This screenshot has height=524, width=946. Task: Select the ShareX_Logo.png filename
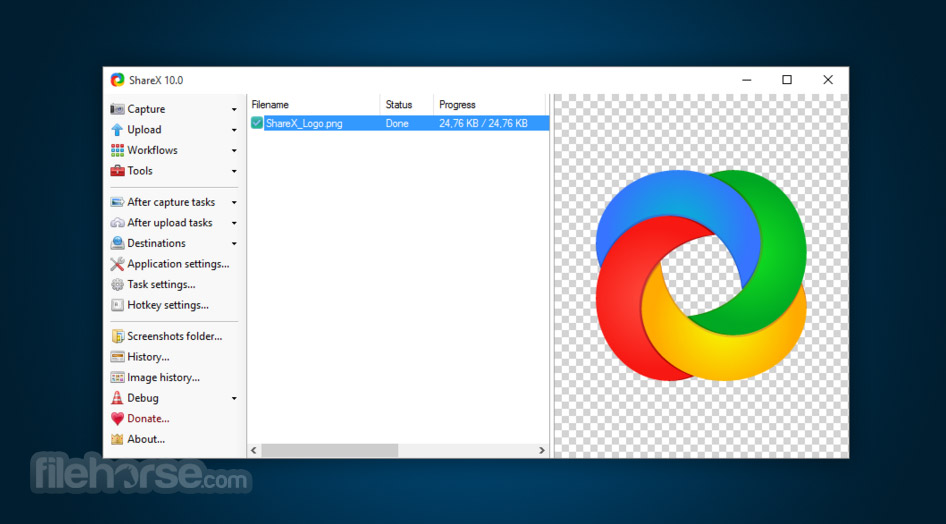click(304, 123)
